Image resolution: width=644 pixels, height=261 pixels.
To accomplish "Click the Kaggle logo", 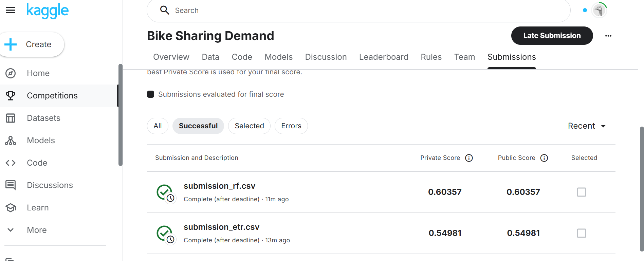I will [x=48, y=11].
